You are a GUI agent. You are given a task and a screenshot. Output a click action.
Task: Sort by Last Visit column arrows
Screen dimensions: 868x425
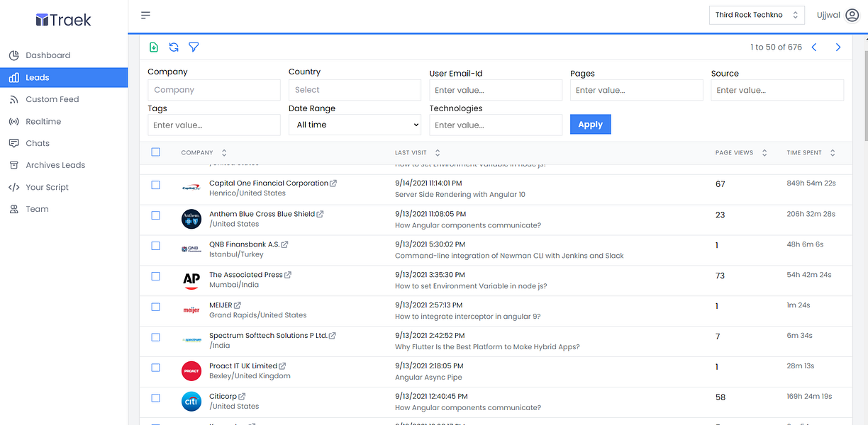(x=438, y=152)
